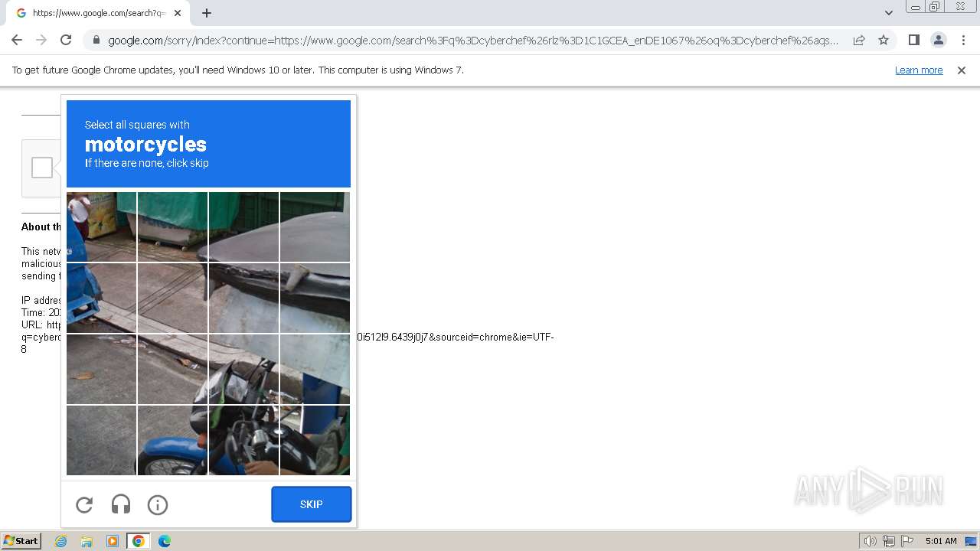The width and height of the screenshot is (980, 551).
Task: Open the Windows Start menu
Action: pos(21,541)
